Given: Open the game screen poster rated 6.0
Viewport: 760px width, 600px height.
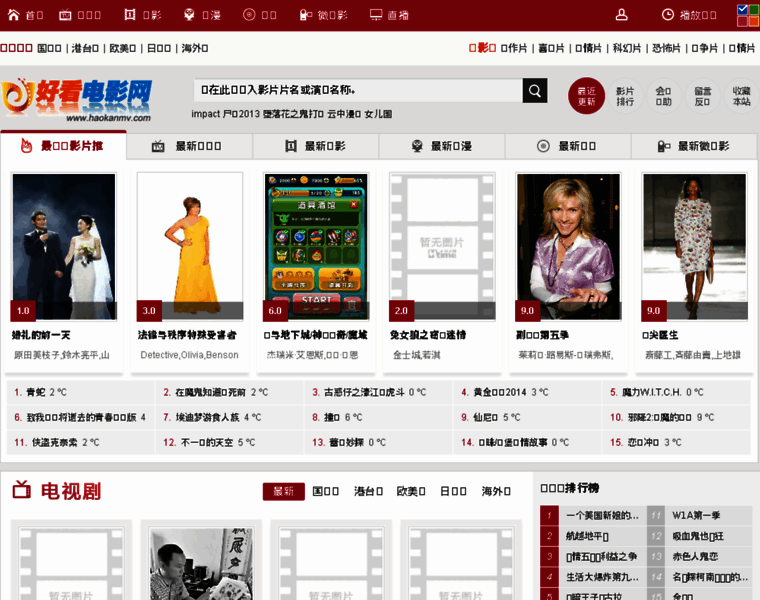Looking at the screenshot, I should 316,247.
